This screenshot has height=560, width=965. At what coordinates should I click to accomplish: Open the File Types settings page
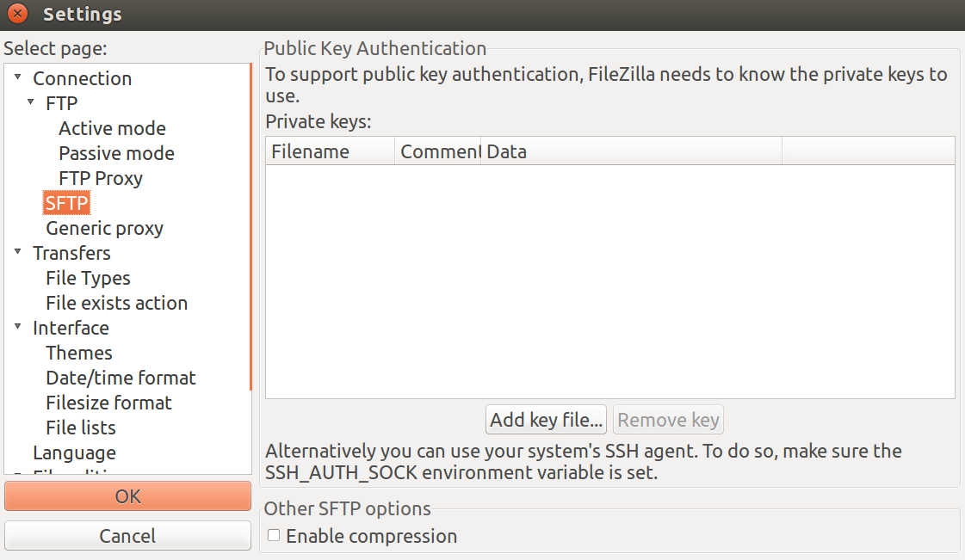coord(88,278)
